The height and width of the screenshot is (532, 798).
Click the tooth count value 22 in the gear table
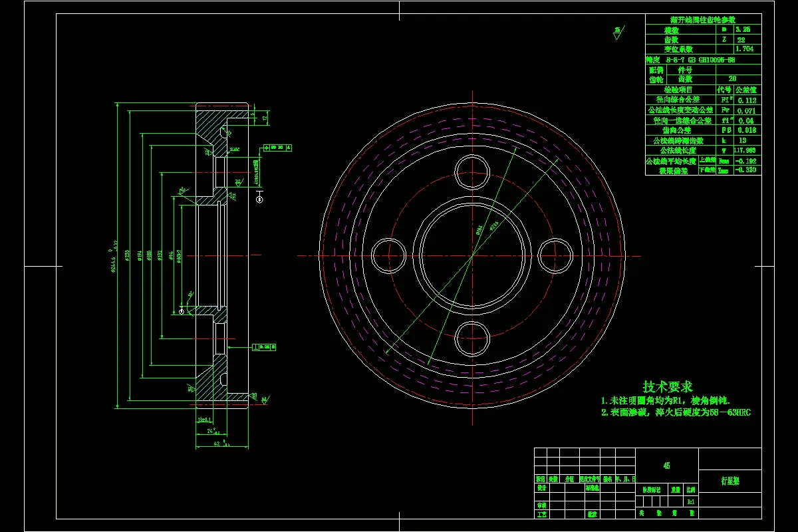pos(741,39)
